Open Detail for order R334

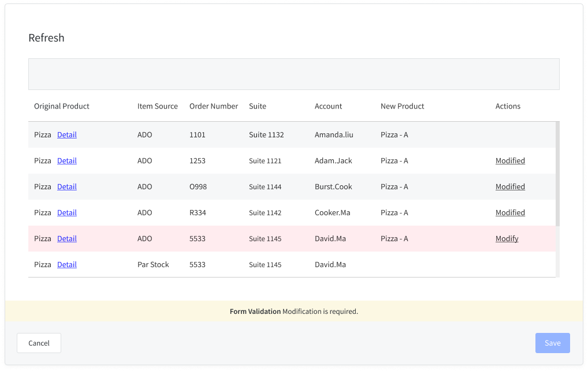tap(66, 212)
